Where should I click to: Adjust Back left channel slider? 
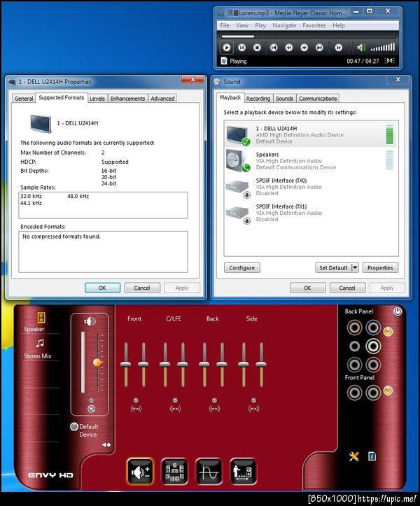[204, 365]
